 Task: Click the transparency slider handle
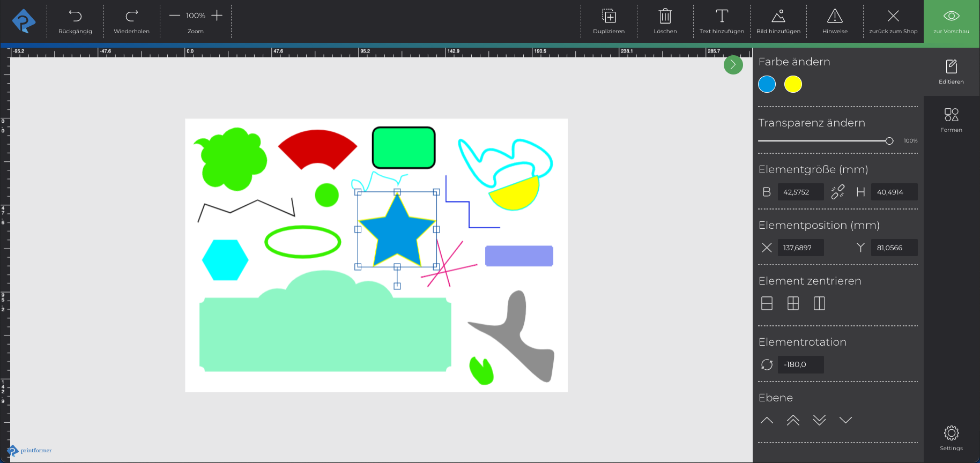889,141
